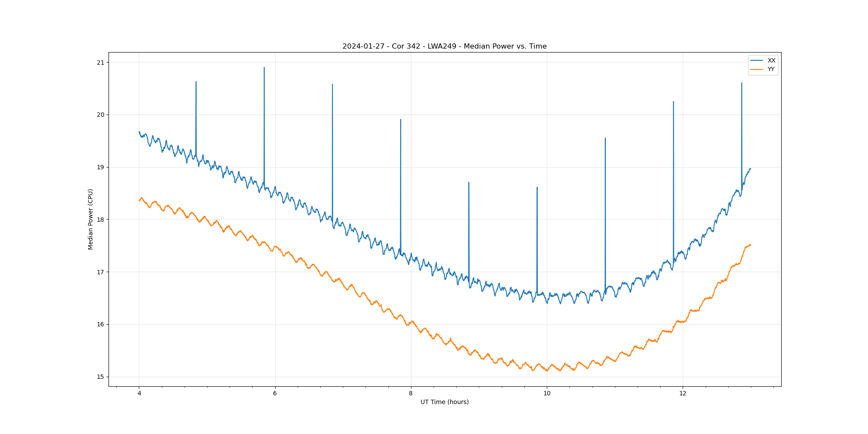Click the 'UT Time (hours)' x-axis label

444,402
